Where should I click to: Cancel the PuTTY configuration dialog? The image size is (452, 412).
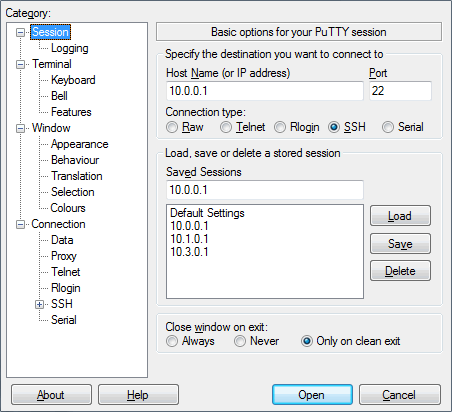pyautogui.click(x=400, y=395)
